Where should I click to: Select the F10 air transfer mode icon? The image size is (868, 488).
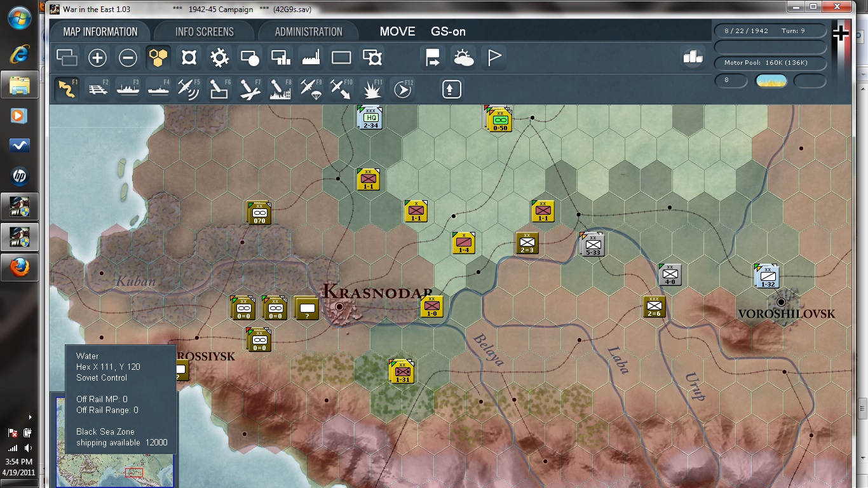(341, 89)
